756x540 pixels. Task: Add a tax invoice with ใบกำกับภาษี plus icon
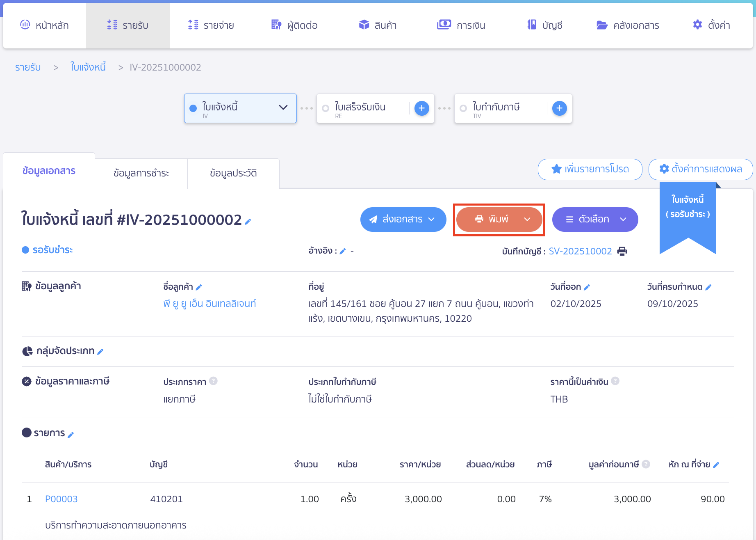(559, 108)
